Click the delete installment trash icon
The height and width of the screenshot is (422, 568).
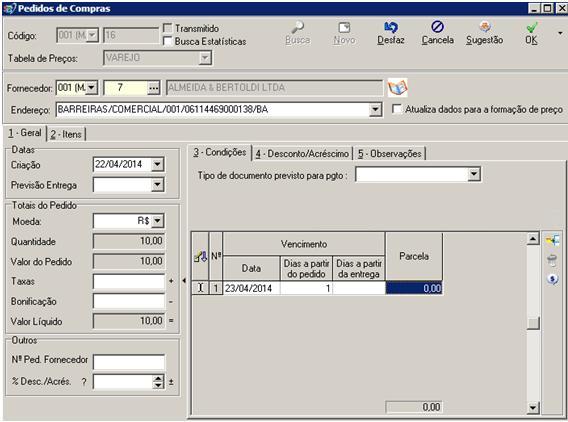click(x=552, y=259)
